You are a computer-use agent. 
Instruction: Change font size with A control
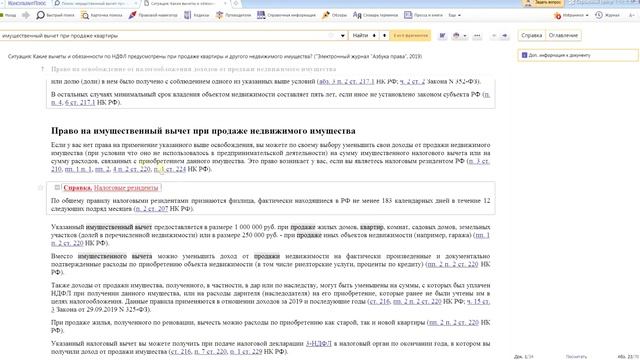click(632, 15)
